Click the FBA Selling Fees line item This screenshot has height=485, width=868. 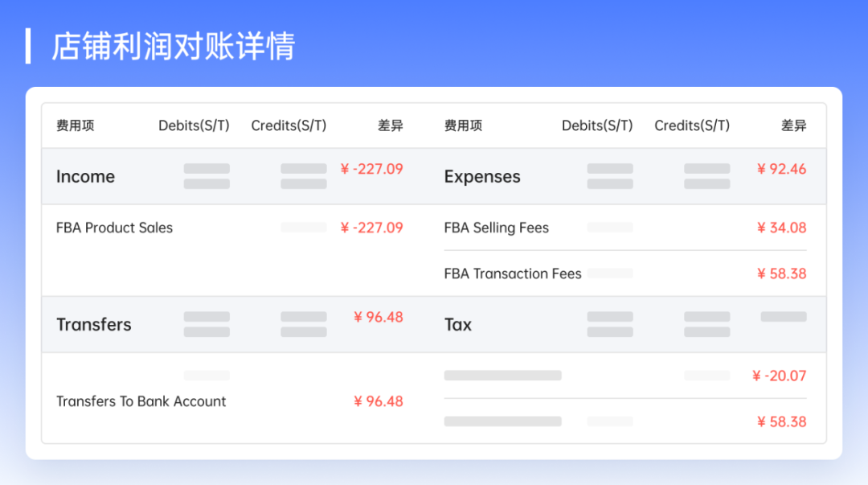pyautogui.click(x=496, y=228)
